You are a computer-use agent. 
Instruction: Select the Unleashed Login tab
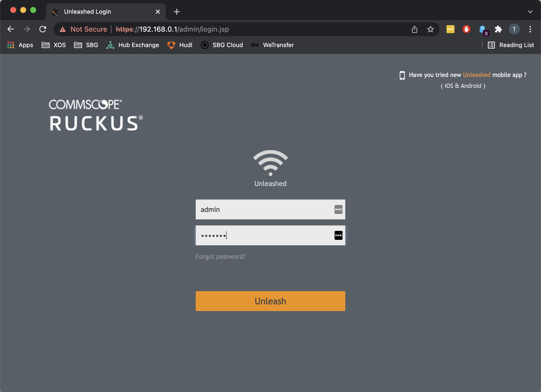(106, 12)
